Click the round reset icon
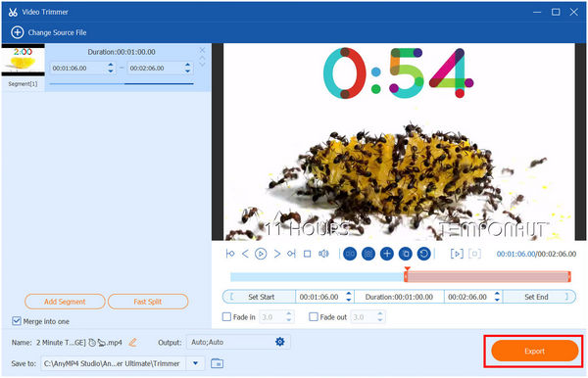588x378 pixels. tap(423, 254)
